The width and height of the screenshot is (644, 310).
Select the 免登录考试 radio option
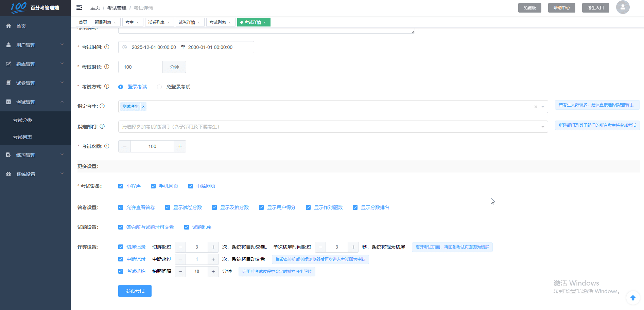coord(159,87)
